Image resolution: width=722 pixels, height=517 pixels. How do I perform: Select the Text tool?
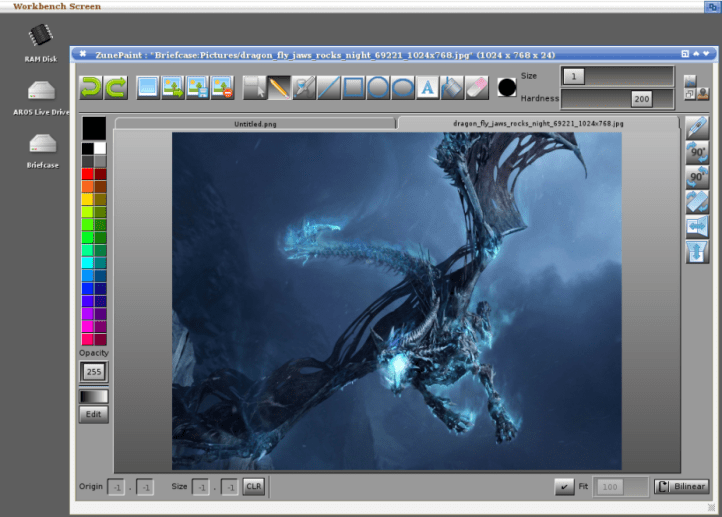coord(427,87)
